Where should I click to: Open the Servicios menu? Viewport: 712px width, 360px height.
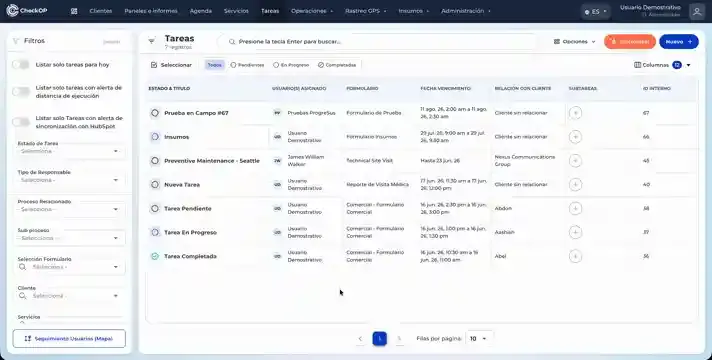pos(236,11)
